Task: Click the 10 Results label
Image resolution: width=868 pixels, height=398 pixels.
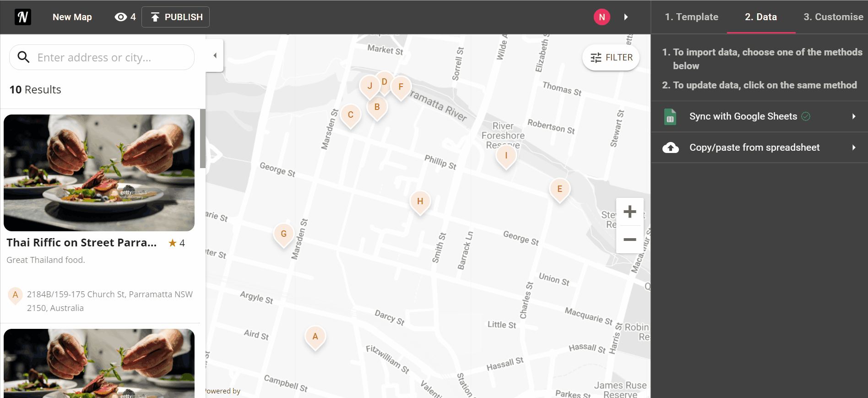Action: [x=35, y=90]
